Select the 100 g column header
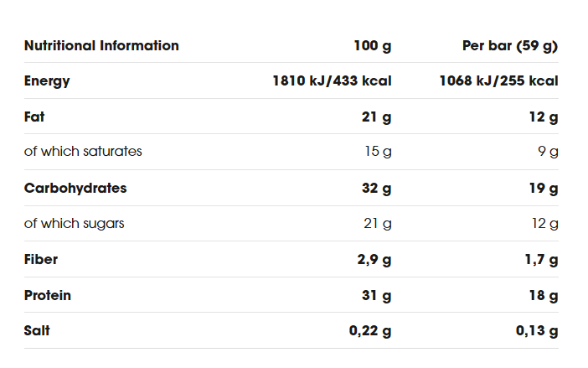Image resolution: width=588 pixels, height=368 pixels. click(x=373, y=46)
